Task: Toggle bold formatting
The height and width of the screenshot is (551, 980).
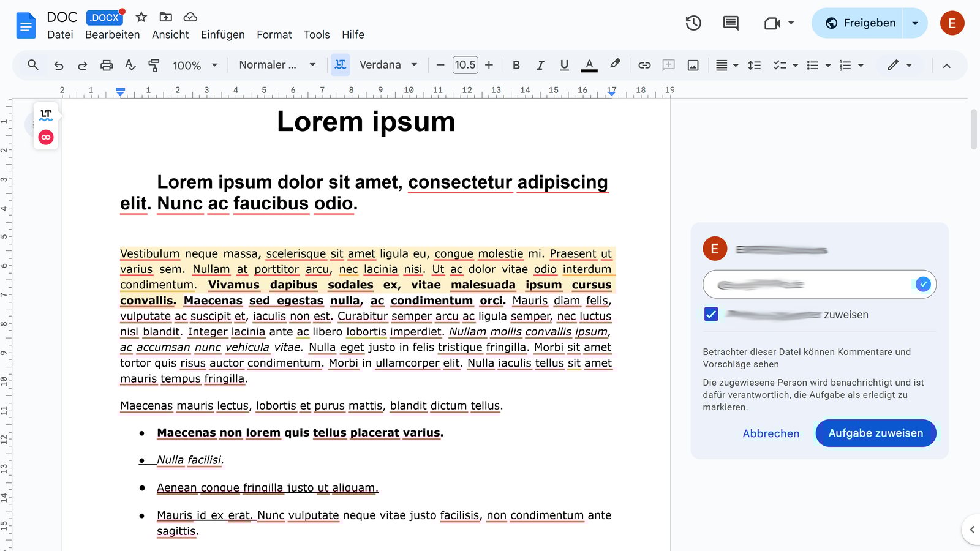Action: tap(516, 65)
